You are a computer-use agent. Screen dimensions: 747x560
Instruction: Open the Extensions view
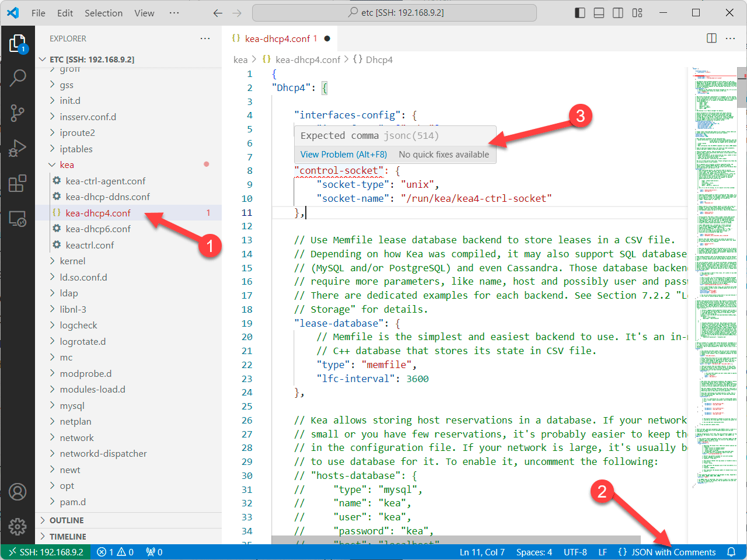18,183
